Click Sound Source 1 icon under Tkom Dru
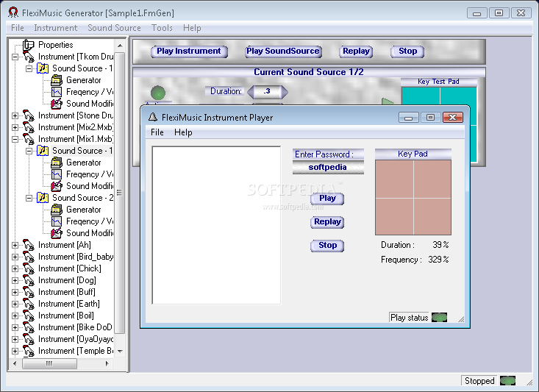The width and height of the screenshot is (539, 392). click(43, 68)
